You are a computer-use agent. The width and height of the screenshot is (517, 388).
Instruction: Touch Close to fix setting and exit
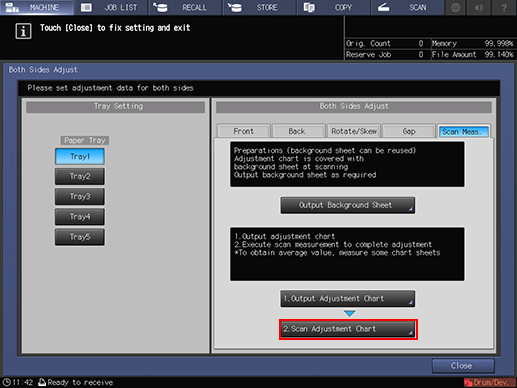pyautogui.click(x=463, y=366)
